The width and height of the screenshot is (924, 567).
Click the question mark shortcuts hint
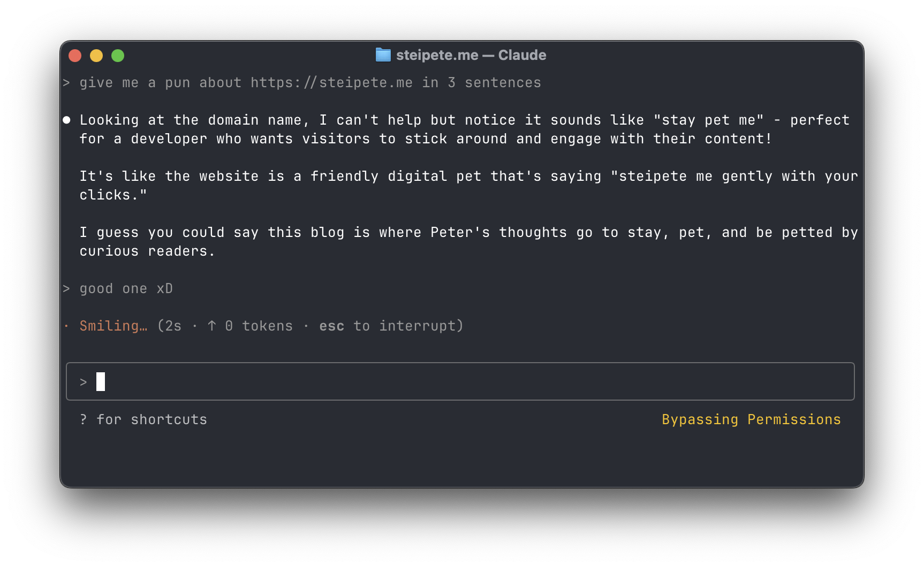pos(83,419)
